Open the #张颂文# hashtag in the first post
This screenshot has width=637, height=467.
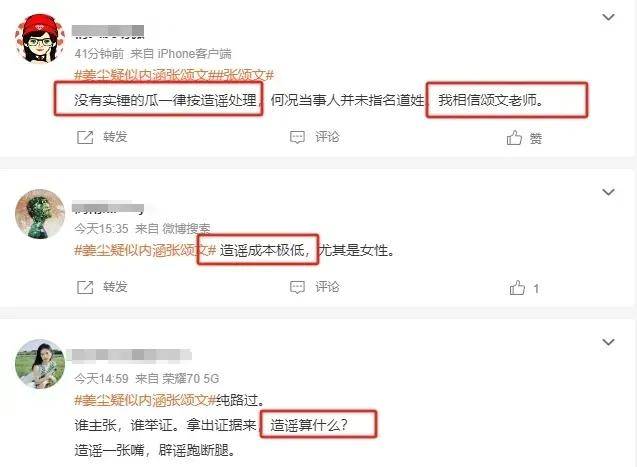click(x=244, y=75)
